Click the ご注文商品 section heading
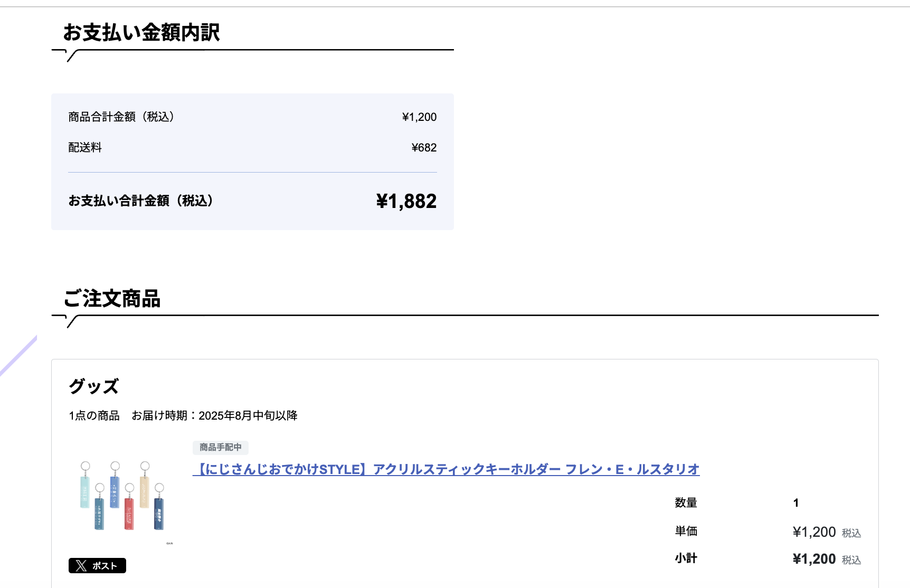The height and width of the screenshot is (588, 910). [112, 299]
